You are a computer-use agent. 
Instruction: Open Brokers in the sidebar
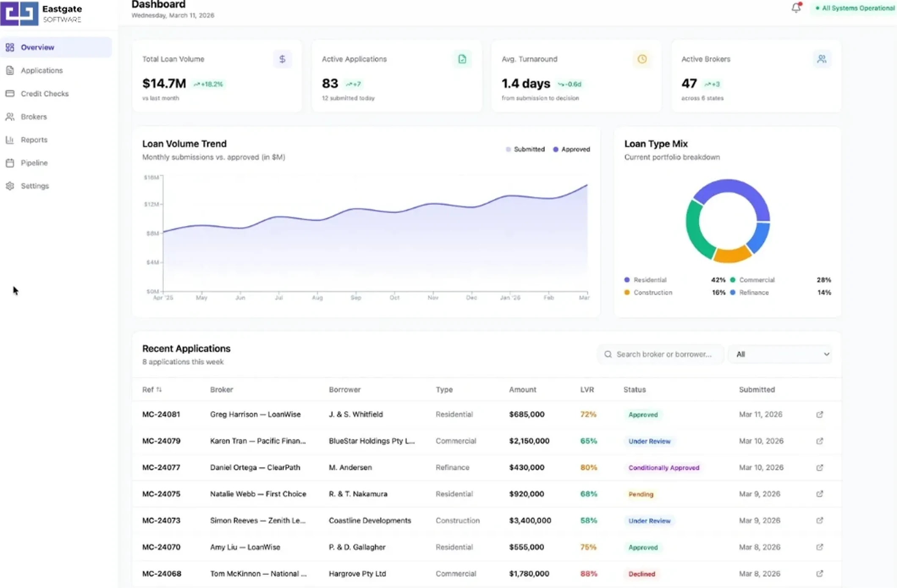point(56,117)
